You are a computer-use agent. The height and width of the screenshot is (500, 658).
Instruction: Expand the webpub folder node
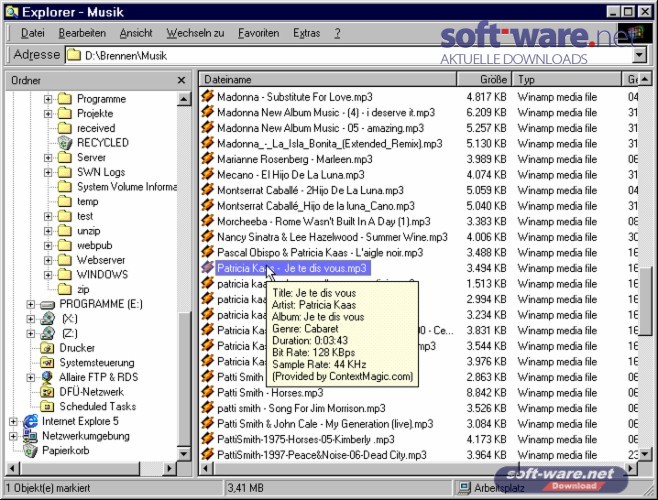click(x=48, y=246)
